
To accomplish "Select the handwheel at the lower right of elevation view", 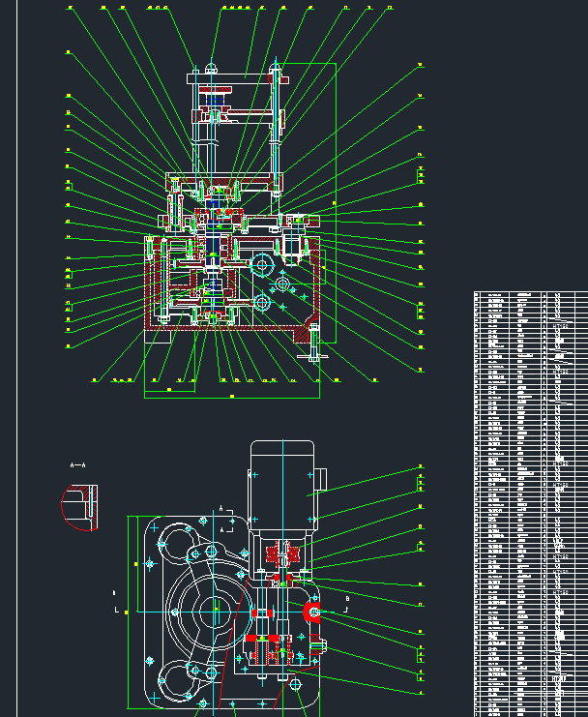I will click(x=313, y=343).
